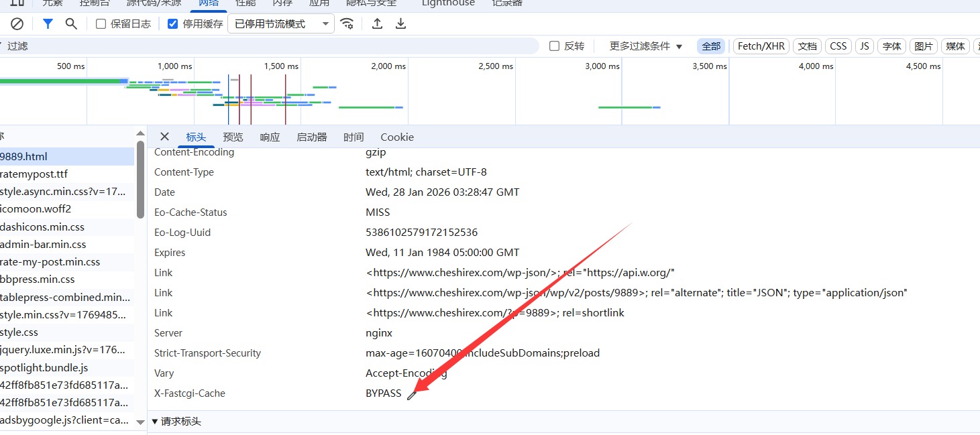This screenshot has height=435, width=980.
Task: Click the clear network log icon
Action: pos(17,24)
